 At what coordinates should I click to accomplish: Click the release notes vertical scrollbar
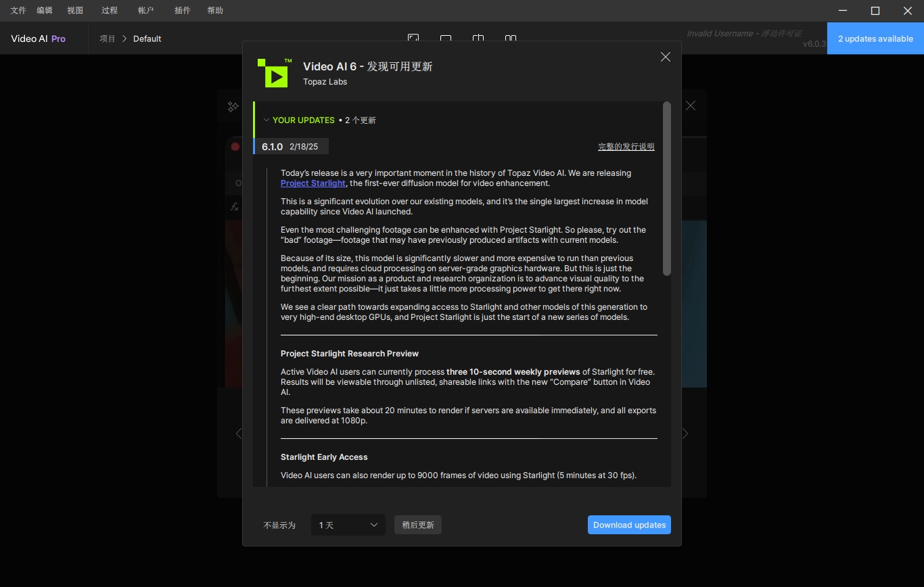click(x=667, y=189)
